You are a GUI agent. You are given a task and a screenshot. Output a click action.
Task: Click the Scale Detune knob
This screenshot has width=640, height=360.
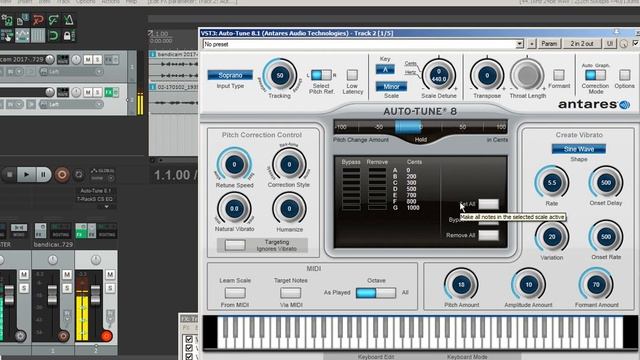(x=439, y=76)
